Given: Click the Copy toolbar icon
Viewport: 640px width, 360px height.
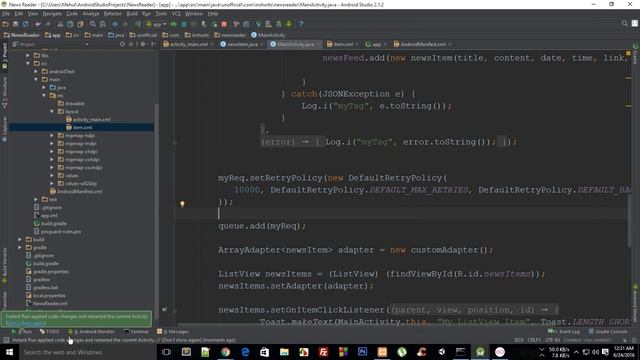Looking at the screenshot, I should click(x=70, y=24).
